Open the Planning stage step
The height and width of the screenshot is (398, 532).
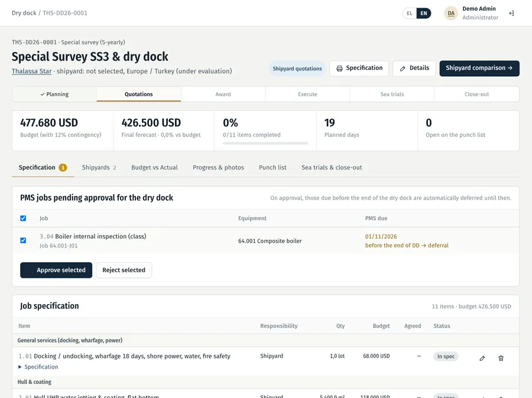[54, 94]
